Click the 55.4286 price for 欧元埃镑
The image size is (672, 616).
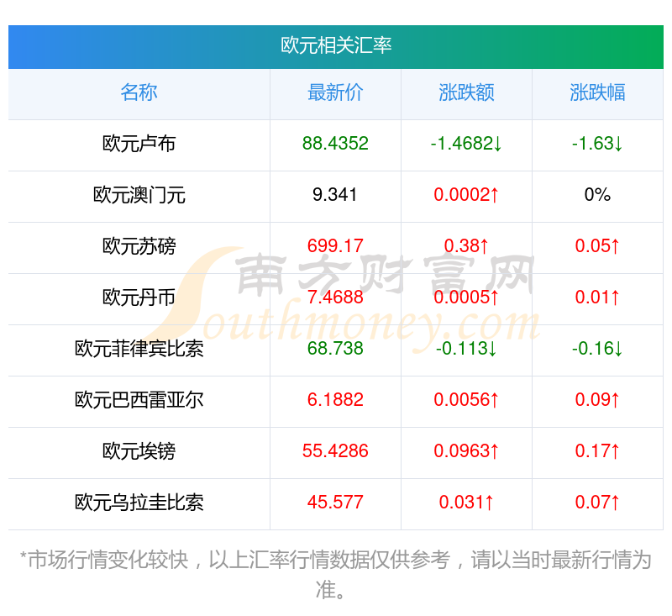[335, 451]
